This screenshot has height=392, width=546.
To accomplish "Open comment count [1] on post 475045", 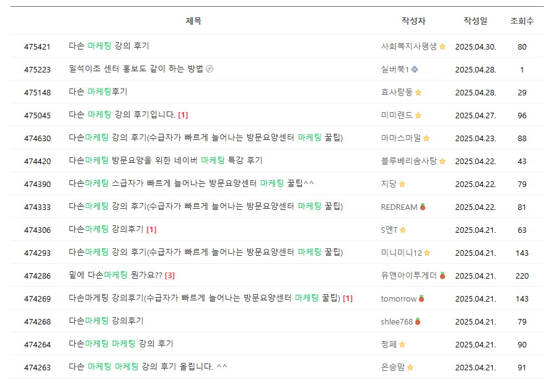I will coord(183,115).
